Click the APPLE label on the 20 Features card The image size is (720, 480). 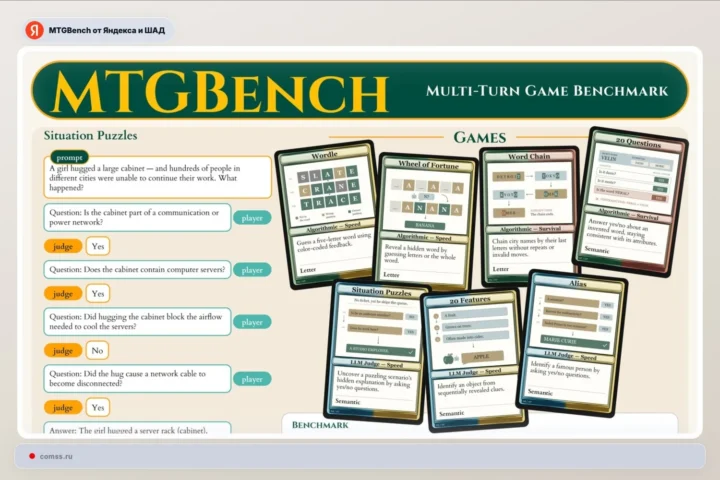(x=482, y=357)
